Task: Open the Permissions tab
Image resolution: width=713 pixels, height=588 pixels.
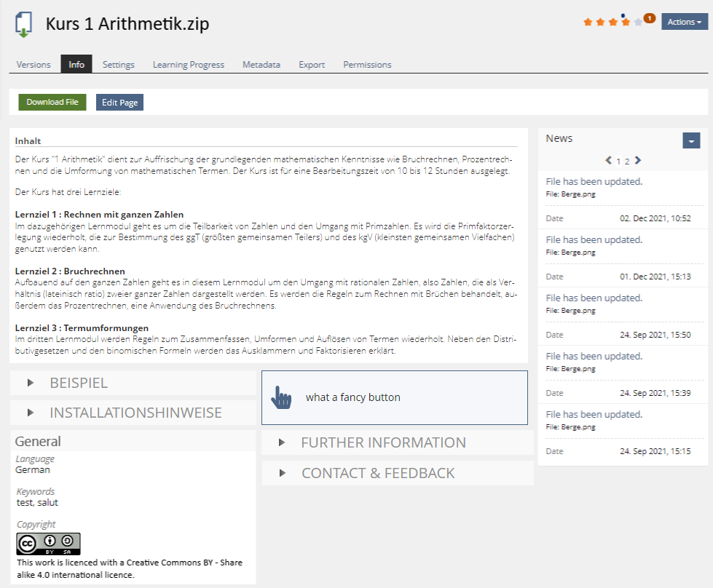Action: (x=367, y=64)
